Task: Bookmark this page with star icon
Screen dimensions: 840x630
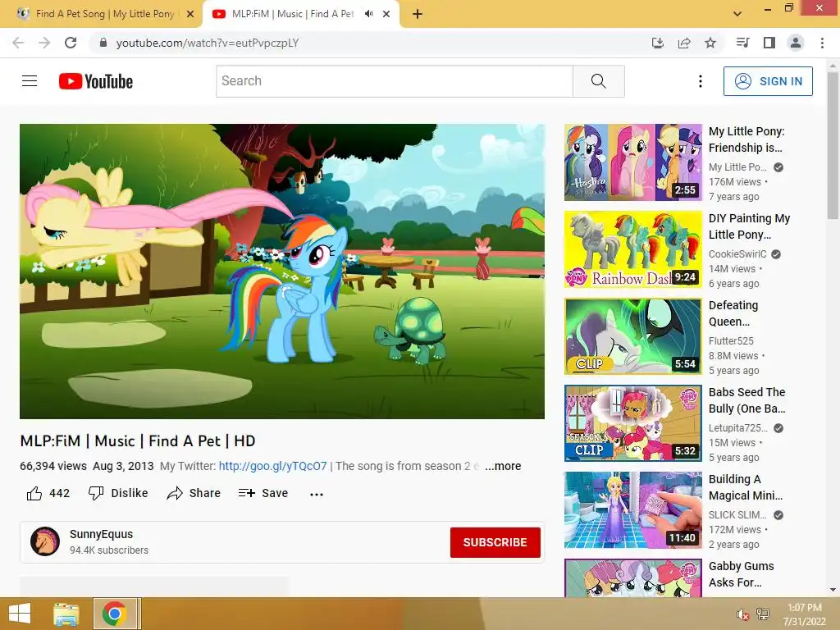Action: 710,43
